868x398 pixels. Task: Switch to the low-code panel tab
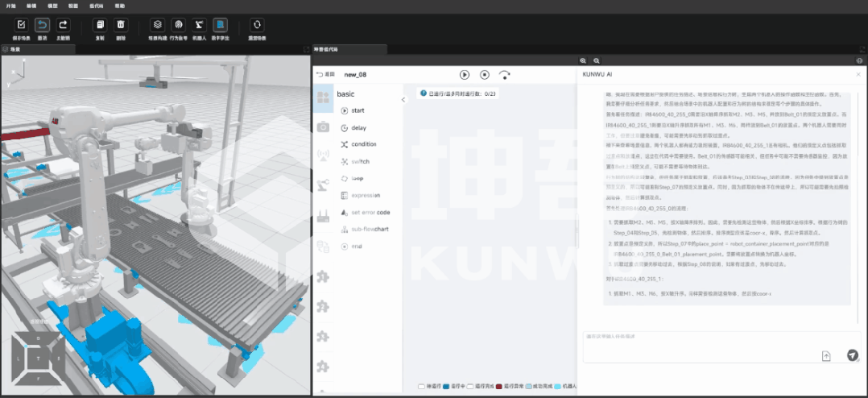pos(349,49)
